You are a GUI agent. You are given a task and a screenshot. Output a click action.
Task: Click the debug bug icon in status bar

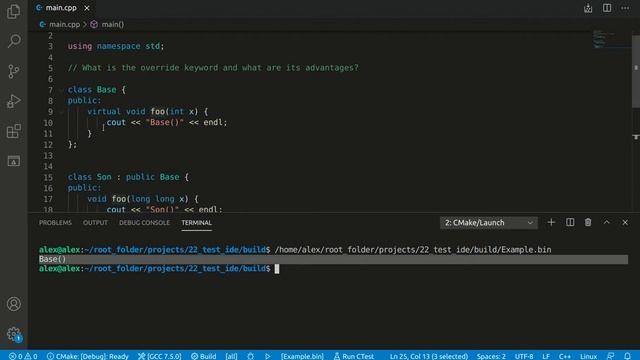click(251, 356)
